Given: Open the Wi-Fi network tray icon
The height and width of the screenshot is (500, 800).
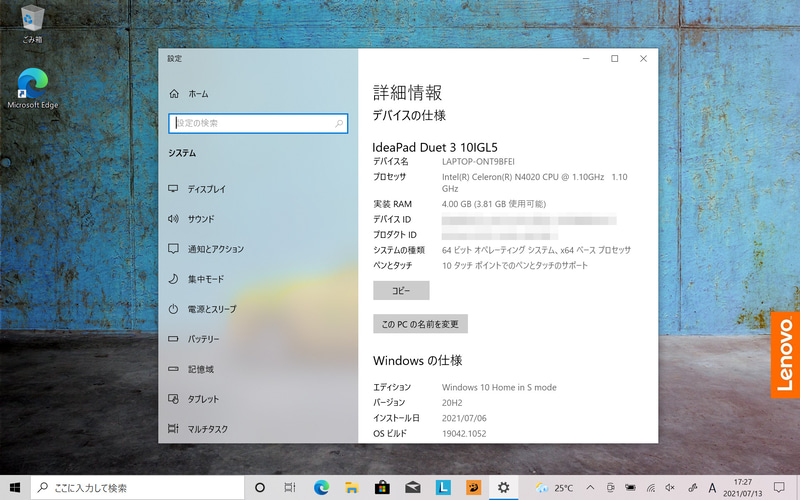Looking at the screenshot, I should click(651, 488).
